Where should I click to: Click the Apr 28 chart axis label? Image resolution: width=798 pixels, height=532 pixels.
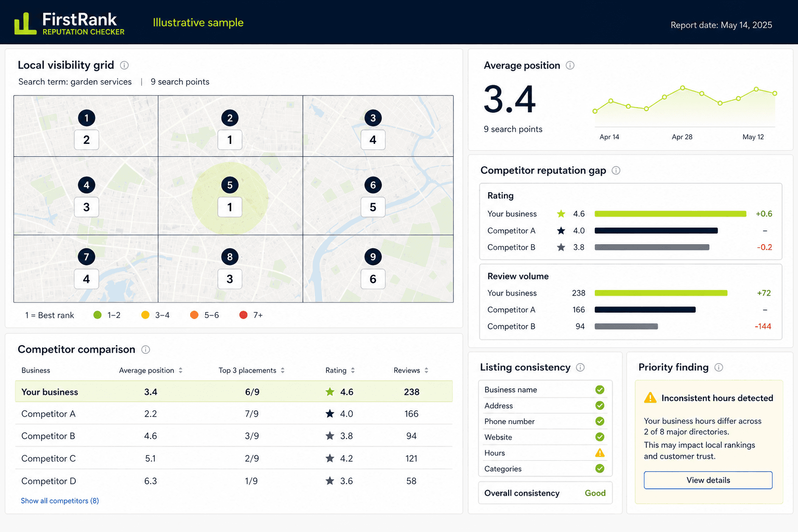click(x=682, y=137)
